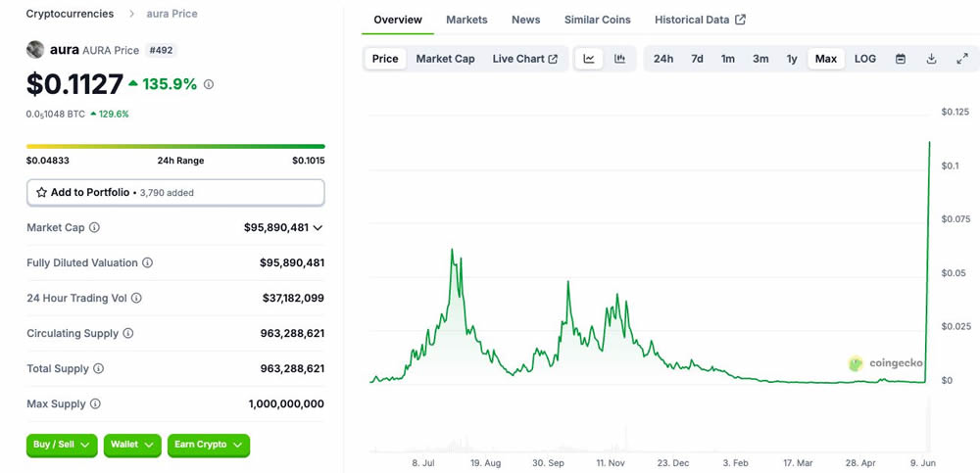This screenshot has width=980, height=473.
Task: Open the Similar Coins tab
Action: tap(598, 20)
